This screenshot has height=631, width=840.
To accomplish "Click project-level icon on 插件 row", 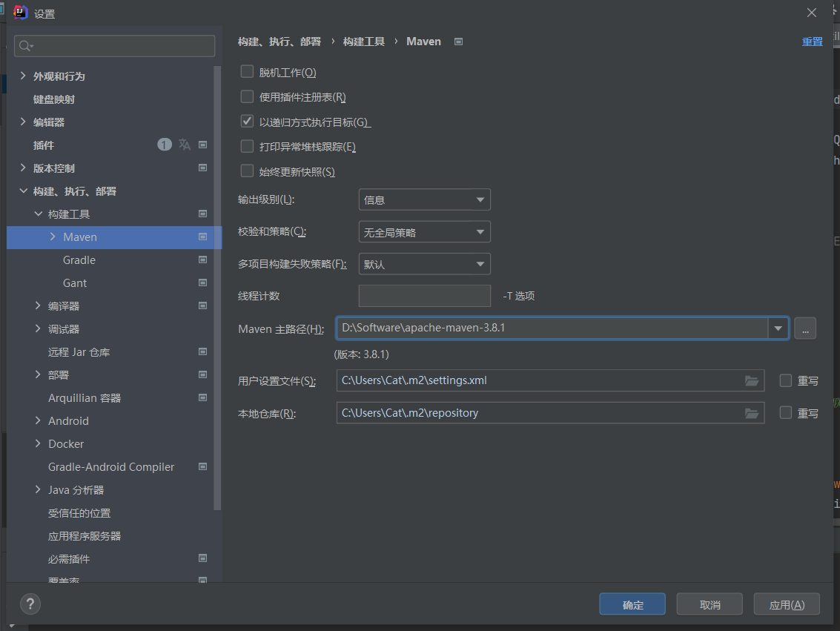I will (202, 145).
